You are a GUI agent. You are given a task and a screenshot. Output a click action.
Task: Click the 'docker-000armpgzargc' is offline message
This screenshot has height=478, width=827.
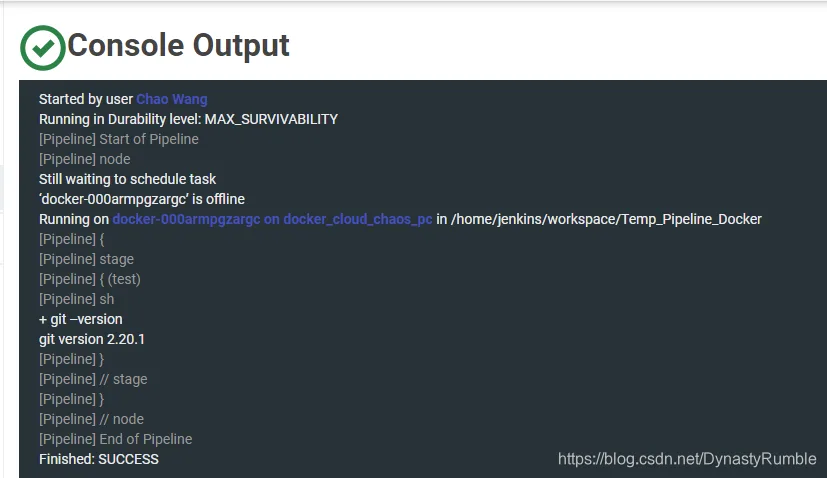pos(142,199)
